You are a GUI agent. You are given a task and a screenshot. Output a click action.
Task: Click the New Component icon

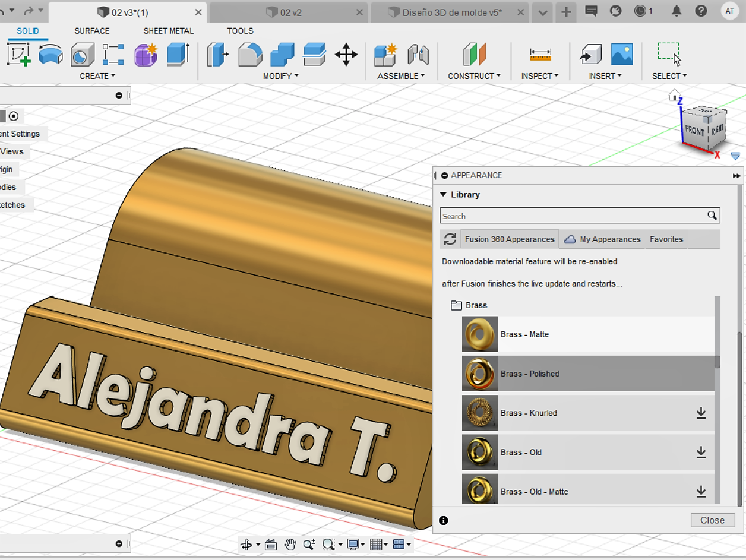[385, 55]
